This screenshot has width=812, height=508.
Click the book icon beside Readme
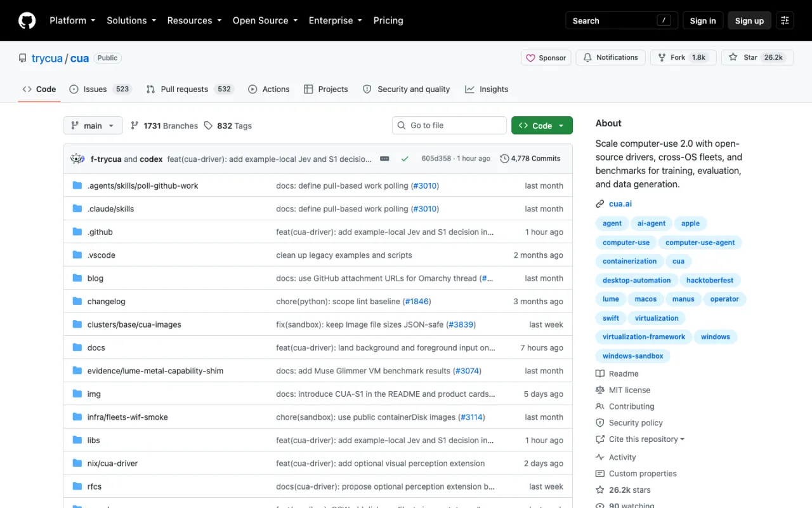(x=600, y=373)
